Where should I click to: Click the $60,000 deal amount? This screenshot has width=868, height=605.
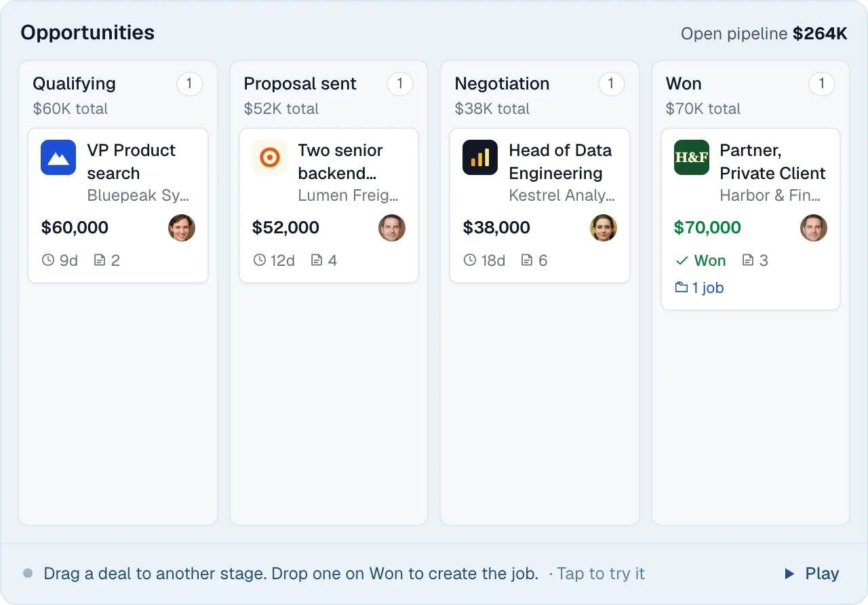pos(75,228)
